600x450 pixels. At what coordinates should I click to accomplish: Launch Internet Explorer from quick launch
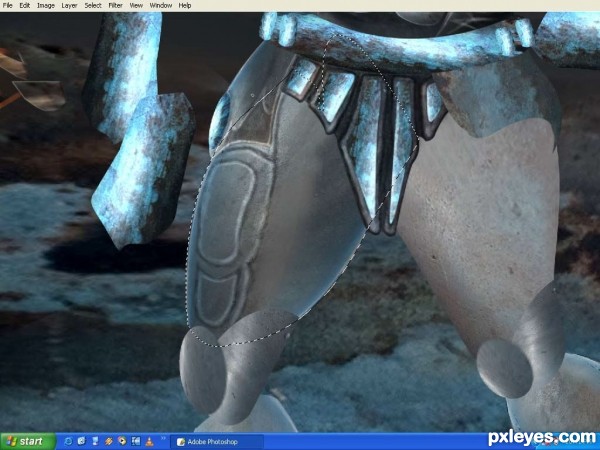point(68,441)
